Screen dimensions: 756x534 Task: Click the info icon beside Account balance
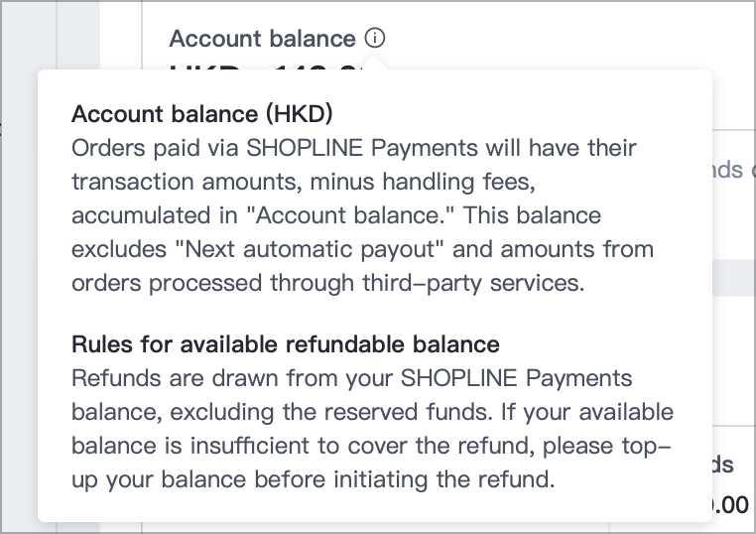click(375, 39)
